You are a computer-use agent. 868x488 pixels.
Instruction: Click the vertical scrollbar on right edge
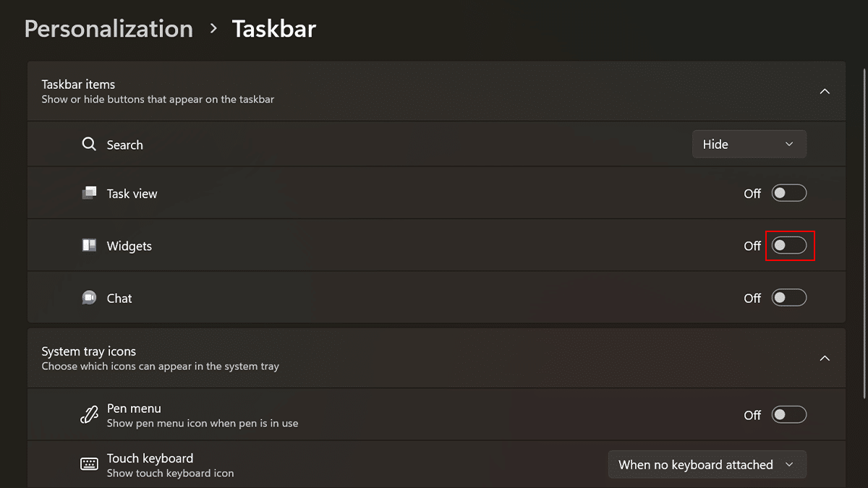coord(864,231)
